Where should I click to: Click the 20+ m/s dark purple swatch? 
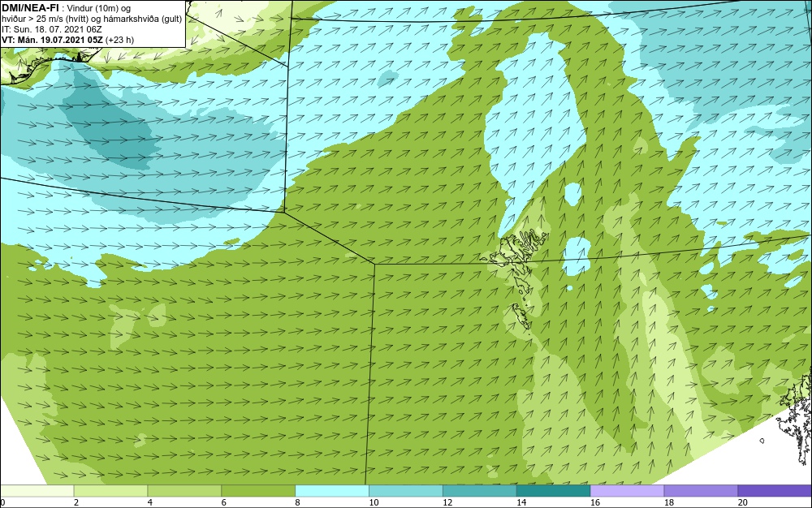pyautogui.click(x=775, y=491)
